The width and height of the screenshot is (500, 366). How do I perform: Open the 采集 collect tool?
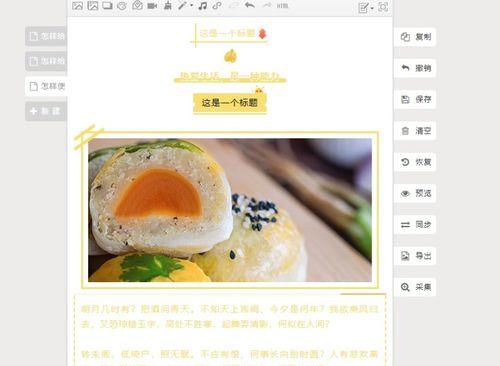point(415,287)
